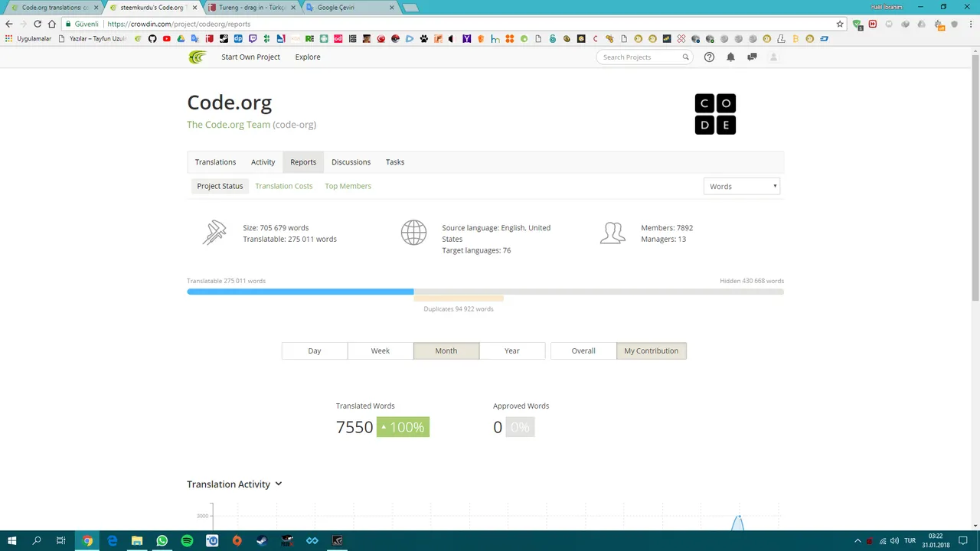The image size is (980, 551).
Task: Click the browser back arrow
Action: pyautogui.click(x=9, y=24)
